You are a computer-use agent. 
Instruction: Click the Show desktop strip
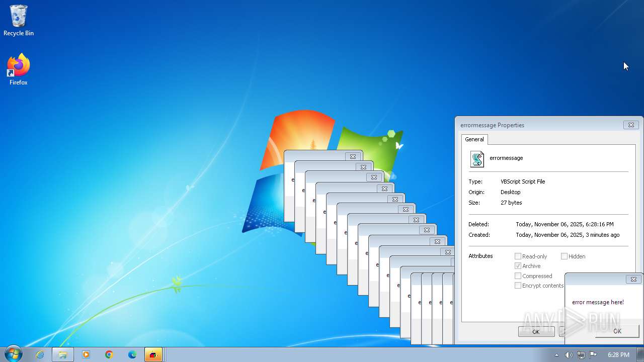(640, 354)
